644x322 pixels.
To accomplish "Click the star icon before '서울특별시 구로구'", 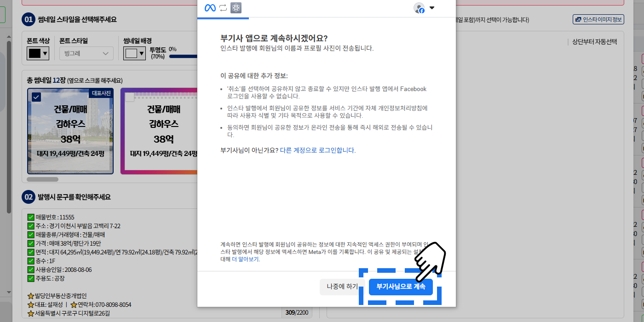I will click(x=31, y=313).
